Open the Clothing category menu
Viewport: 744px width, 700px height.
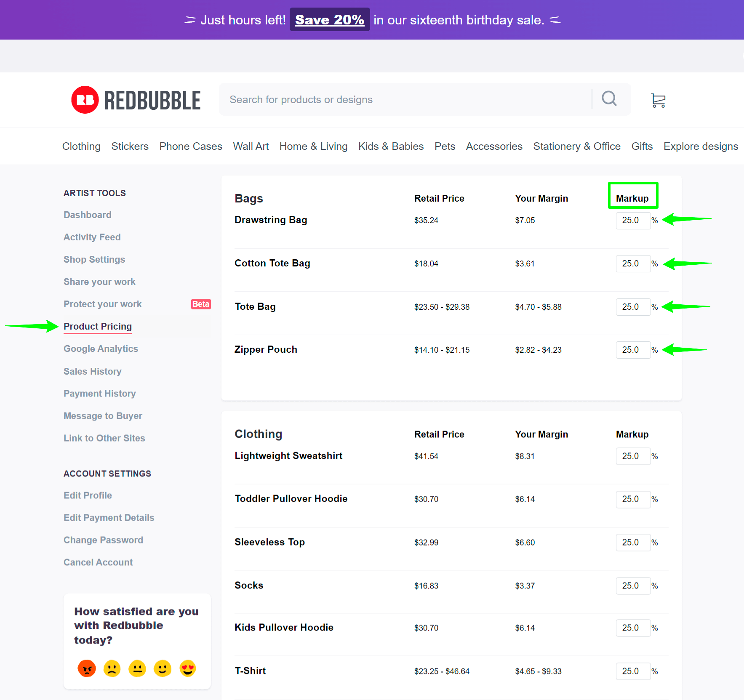tap(81, 146)
